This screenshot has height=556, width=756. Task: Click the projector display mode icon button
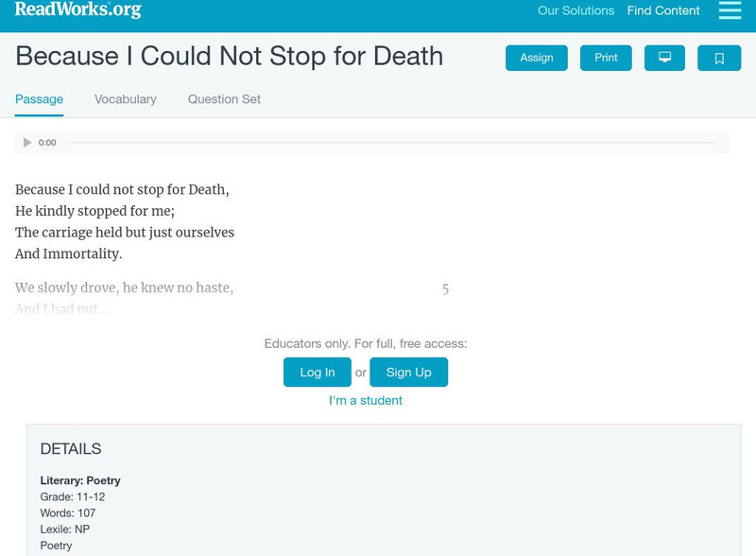[664, 58]
